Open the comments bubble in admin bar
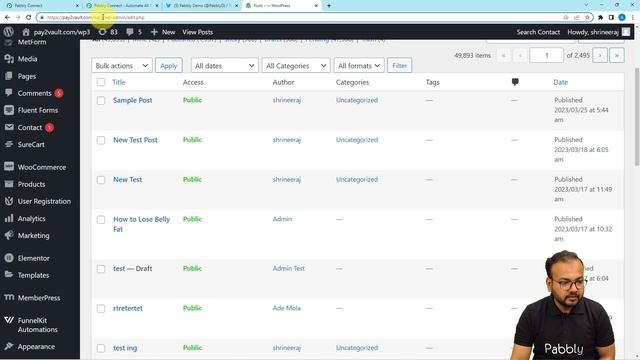Image resolution: width=640 pixels, height=360 pixels. point(130,32)
